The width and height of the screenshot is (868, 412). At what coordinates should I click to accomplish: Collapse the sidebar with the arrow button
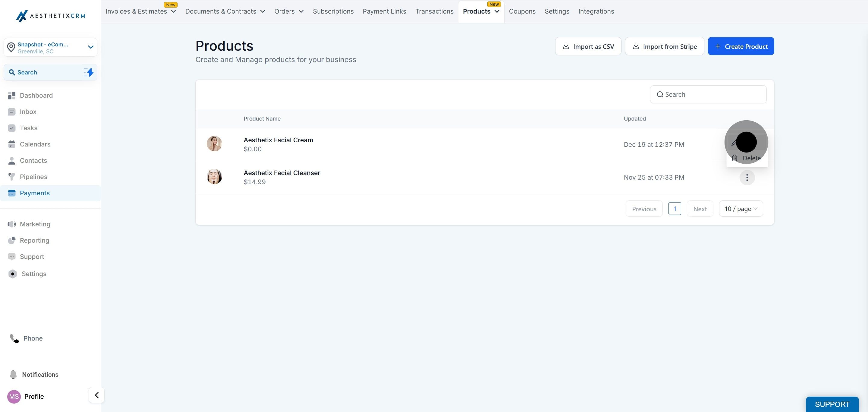point(97,395)
